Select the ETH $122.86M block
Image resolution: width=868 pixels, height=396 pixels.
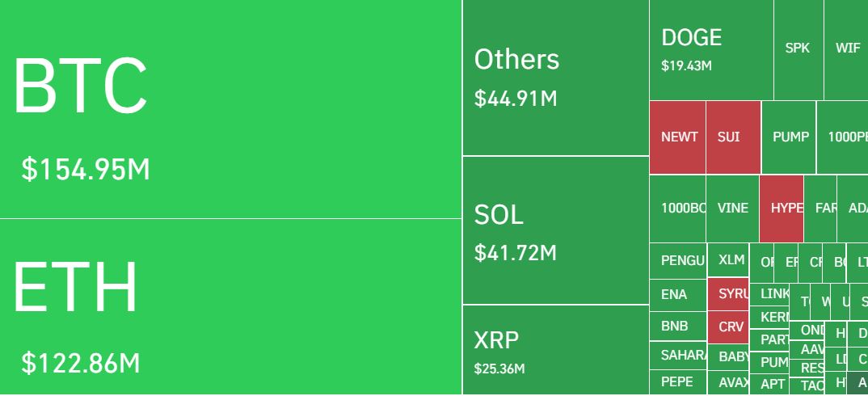(x=230, y=307)
